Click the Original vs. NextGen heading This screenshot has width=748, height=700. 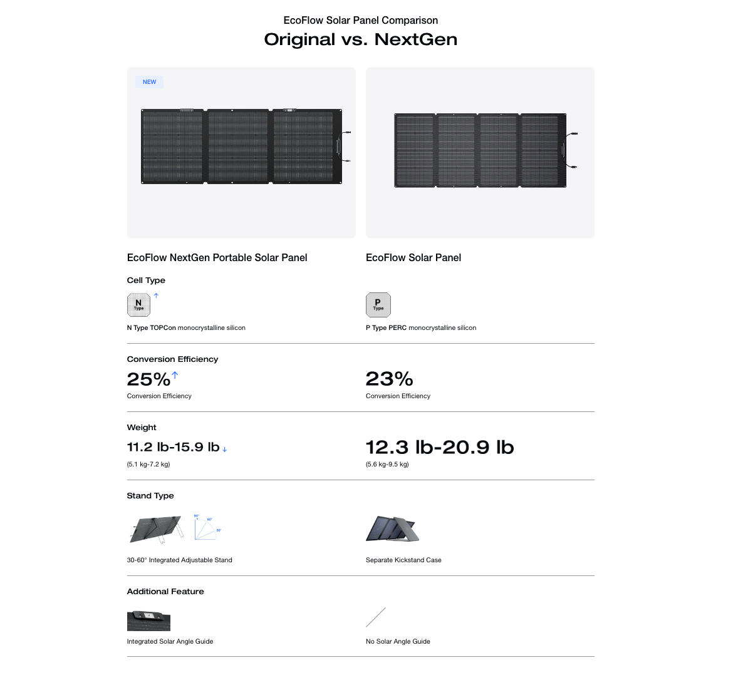pos(360,39)
